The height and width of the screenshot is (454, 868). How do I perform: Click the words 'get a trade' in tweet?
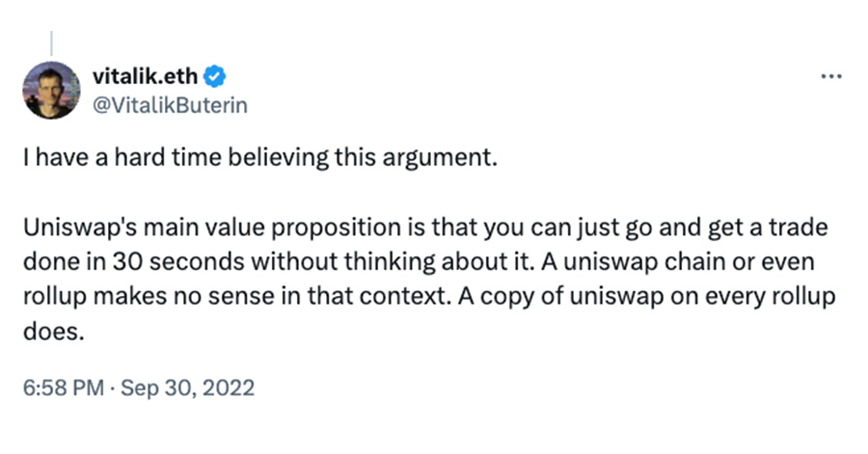pos(768,227)
